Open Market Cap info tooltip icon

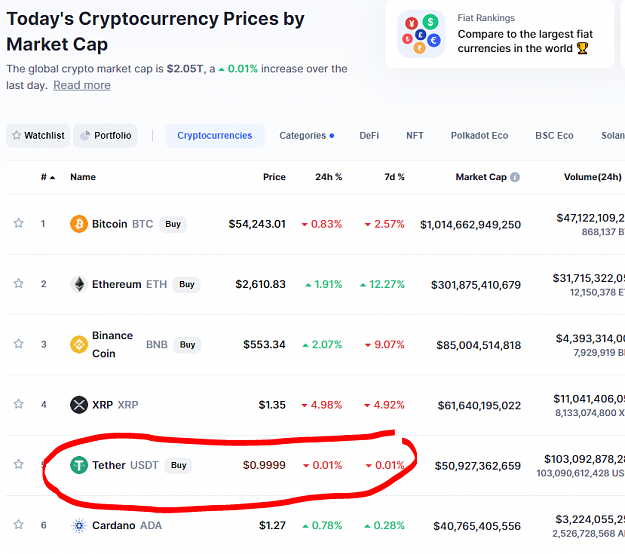pyautogui.click(x=515, y=177)
